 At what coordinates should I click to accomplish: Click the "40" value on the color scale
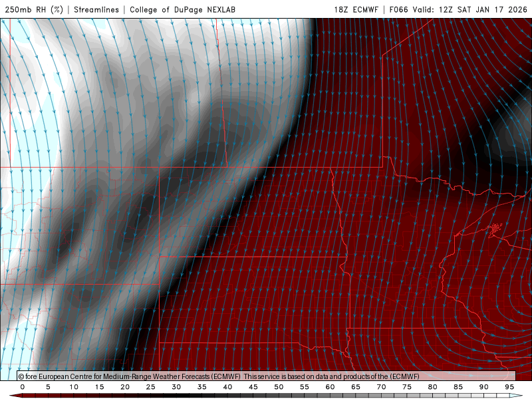click(x=227, y=387)
